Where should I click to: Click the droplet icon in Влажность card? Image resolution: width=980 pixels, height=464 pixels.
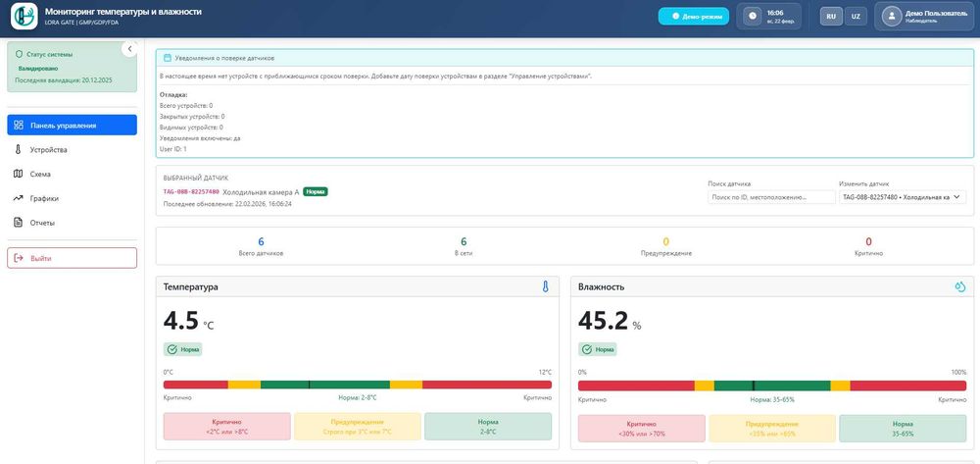(x=960, y=286)
